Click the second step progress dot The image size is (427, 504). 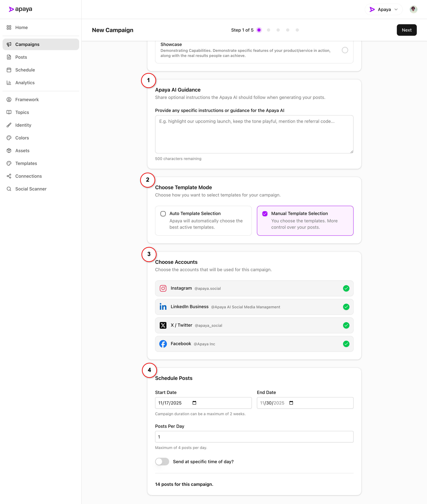(268, 30)
